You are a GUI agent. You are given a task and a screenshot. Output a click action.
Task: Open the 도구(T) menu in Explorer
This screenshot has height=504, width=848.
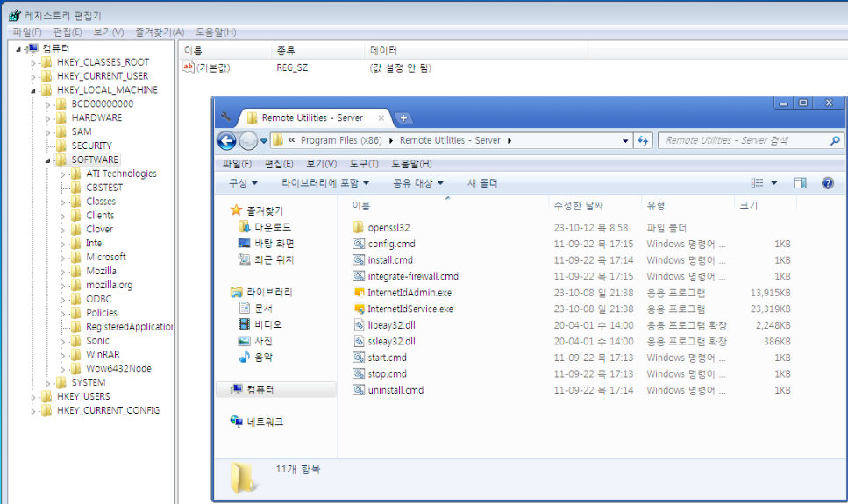(363, 164)
